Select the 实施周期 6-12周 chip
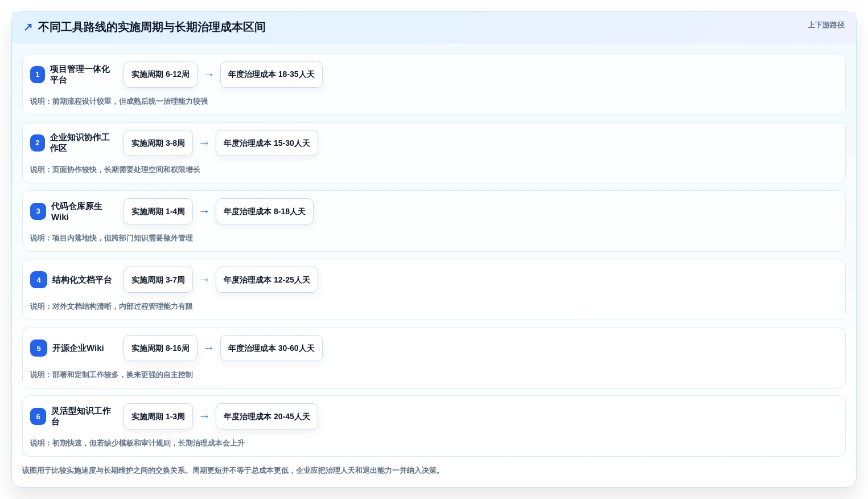Screen dimensions: 868x499 (161, 75)
